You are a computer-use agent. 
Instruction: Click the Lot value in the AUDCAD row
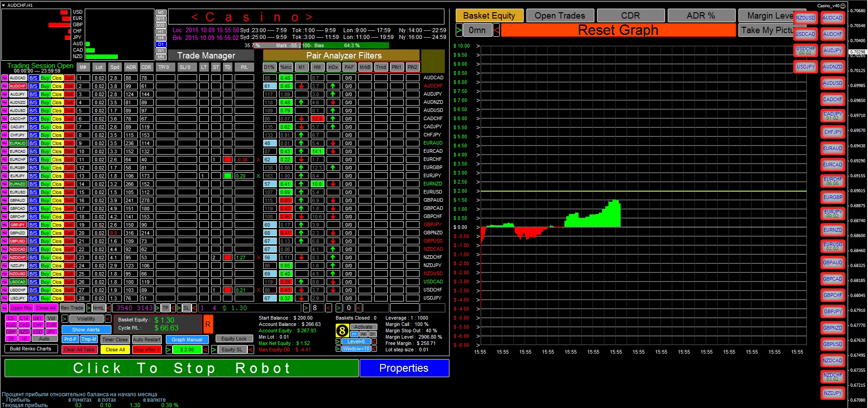(99, 78)
